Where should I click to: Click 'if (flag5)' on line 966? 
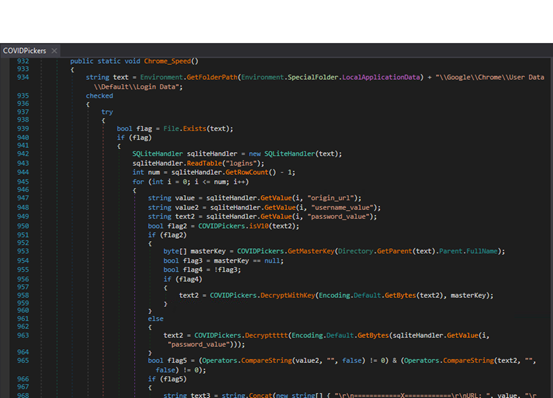click(167, 379)
